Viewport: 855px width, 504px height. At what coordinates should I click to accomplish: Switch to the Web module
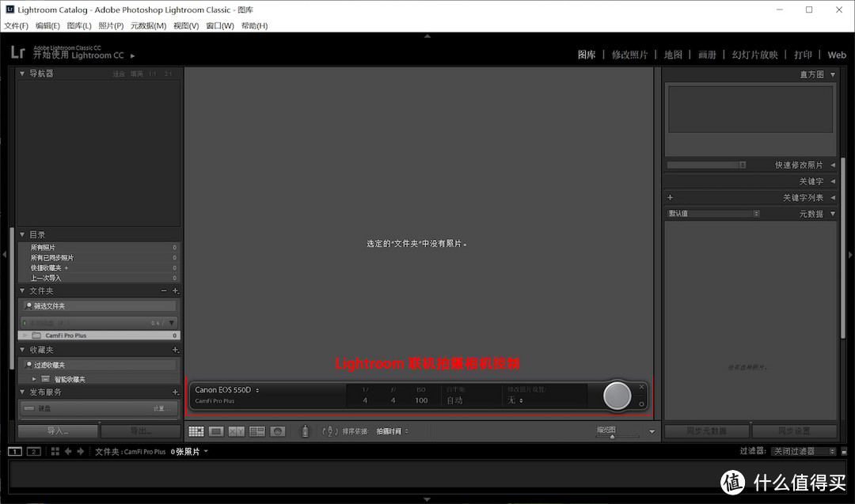point(837,55)
